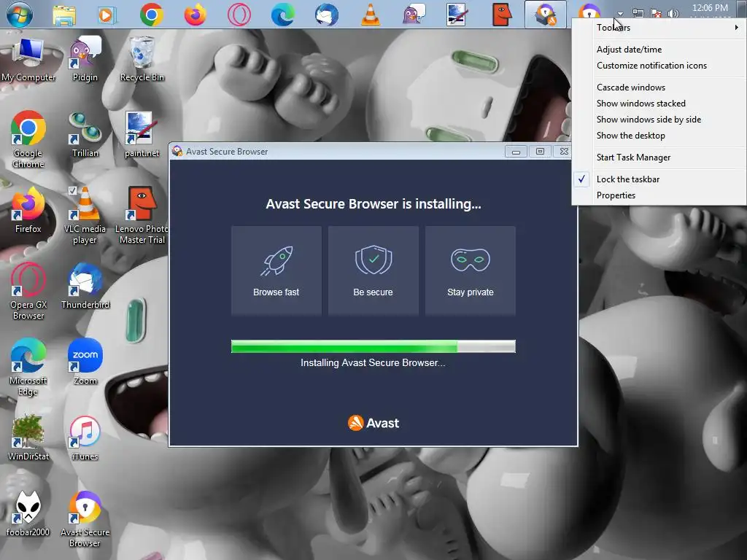Open the Recycle Bin
The image size is (747, 560).
tap(142, 60)
